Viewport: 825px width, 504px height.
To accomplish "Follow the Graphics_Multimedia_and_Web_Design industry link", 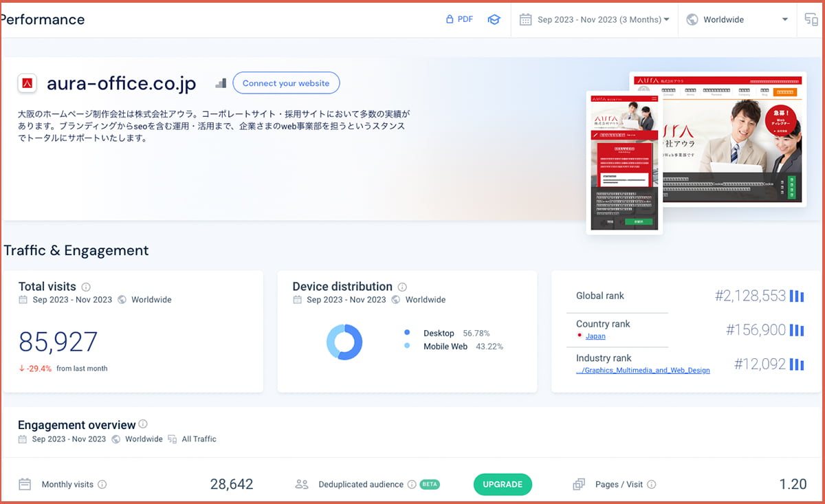I will pos(643,370).
